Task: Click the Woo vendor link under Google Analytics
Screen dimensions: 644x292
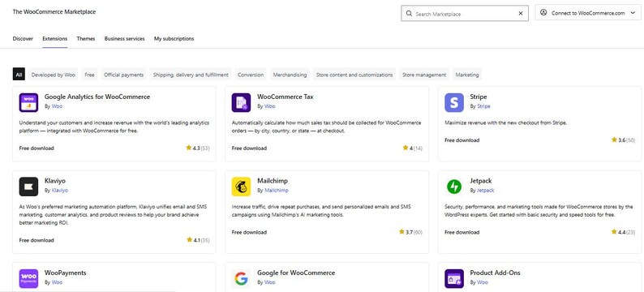Action: 57,106
